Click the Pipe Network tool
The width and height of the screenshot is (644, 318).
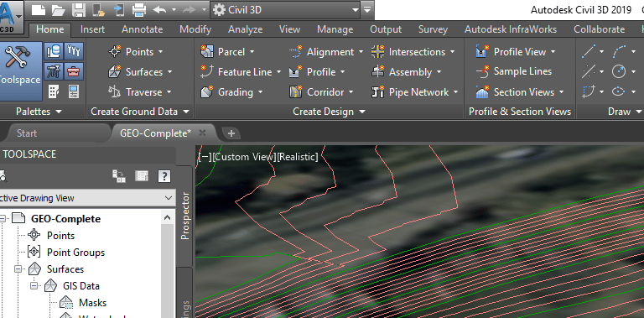coord(414,92)
